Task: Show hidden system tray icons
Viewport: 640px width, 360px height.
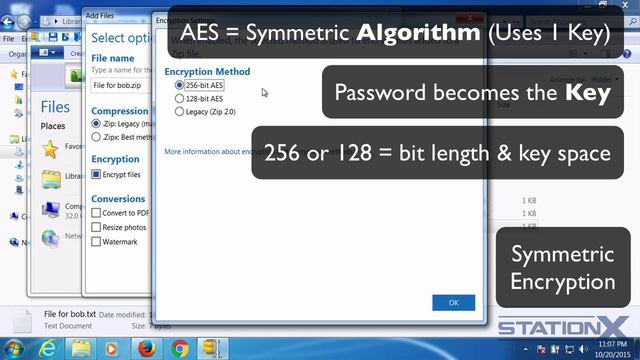Action: [525, 349]
